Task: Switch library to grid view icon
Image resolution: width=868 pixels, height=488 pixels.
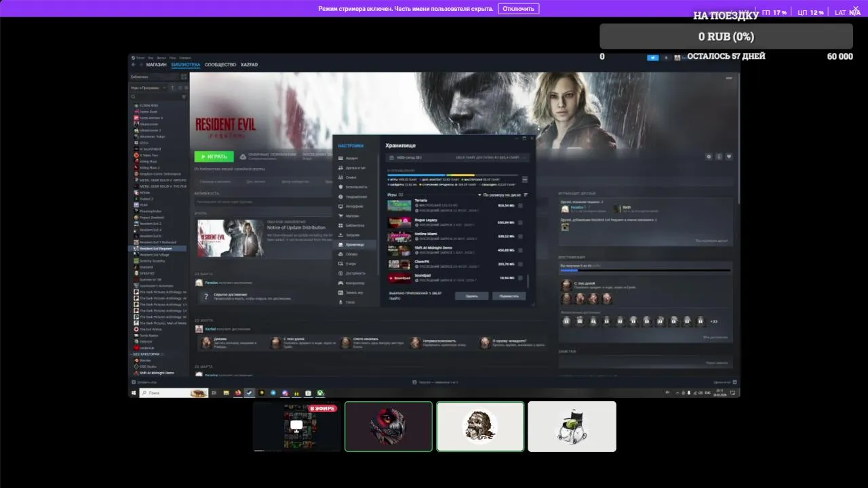Action: (x=184, y=77)
